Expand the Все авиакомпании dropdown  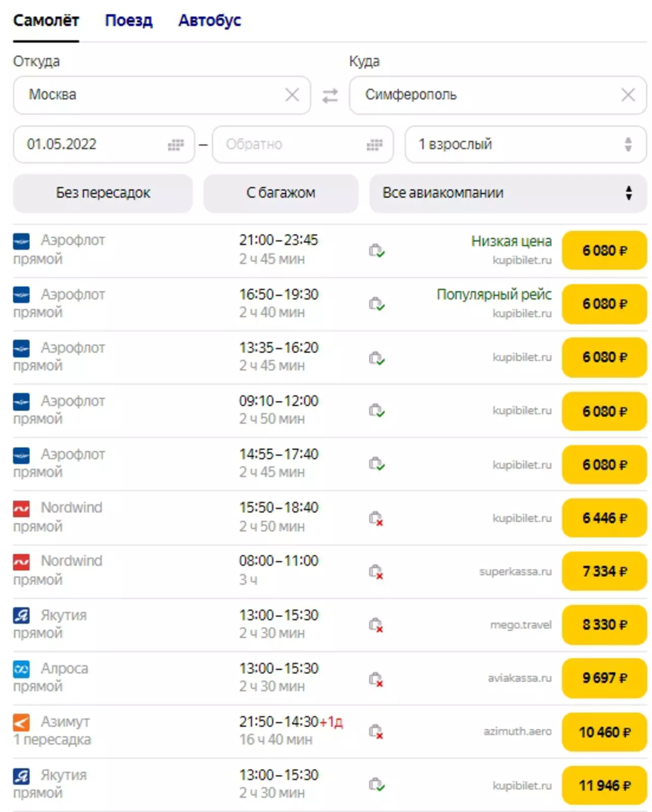[507, 193]
